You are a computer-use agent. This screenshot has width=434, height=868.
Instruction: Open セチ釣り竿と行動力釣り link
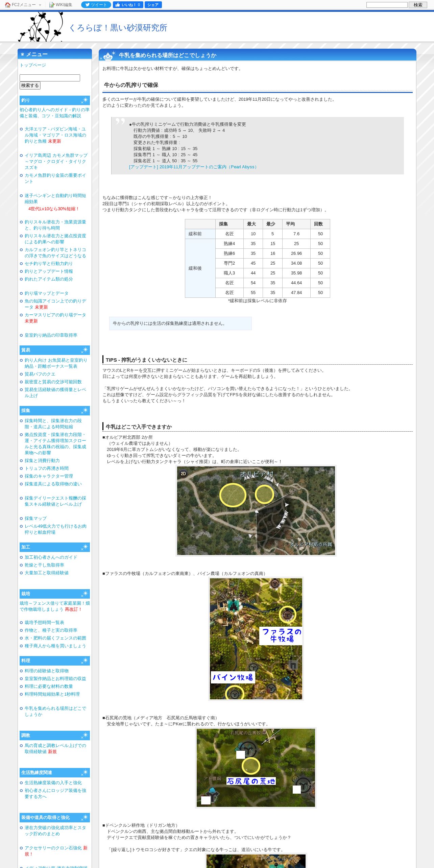pyautogui.click(x=48, y=263)
